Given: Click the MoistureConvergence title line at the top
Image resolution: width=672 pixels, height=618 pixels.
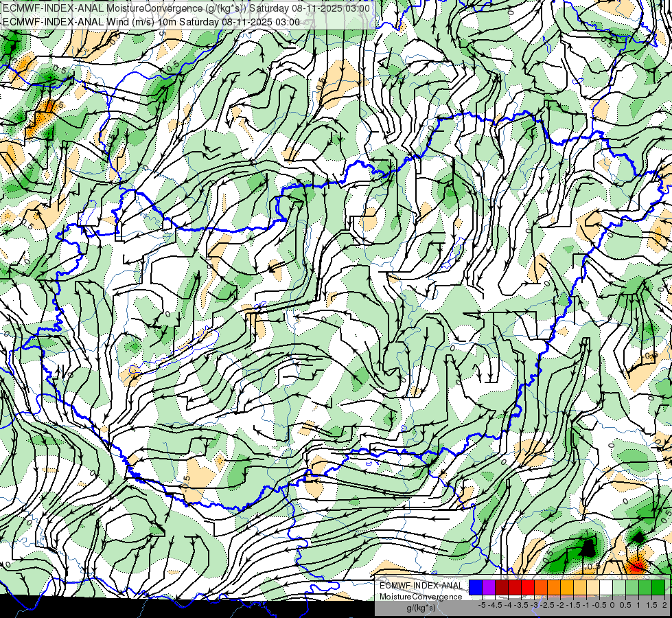Looking at the screenshot, I should pos(187,8).
